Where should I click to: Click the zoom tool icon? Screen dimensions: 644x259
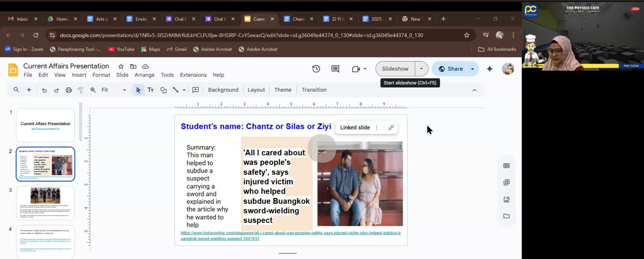pos(93,90)
